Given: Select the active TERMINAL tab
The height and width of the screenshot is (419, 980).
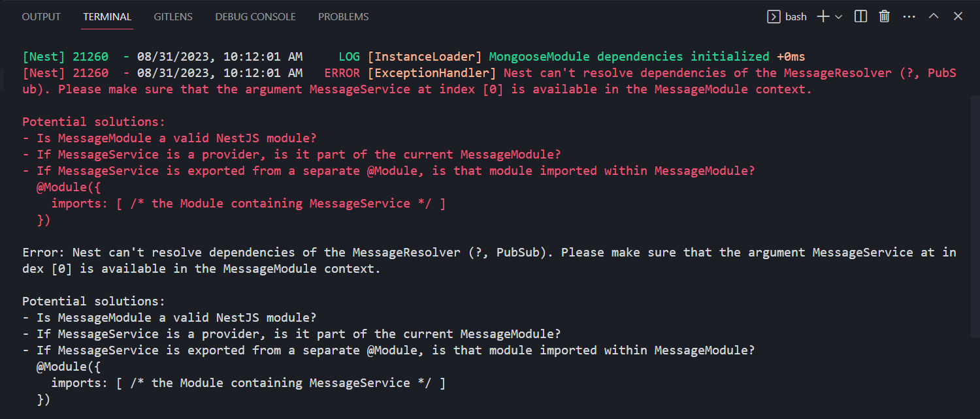Looking at the screenshot, I should click(x=106, y=16).
